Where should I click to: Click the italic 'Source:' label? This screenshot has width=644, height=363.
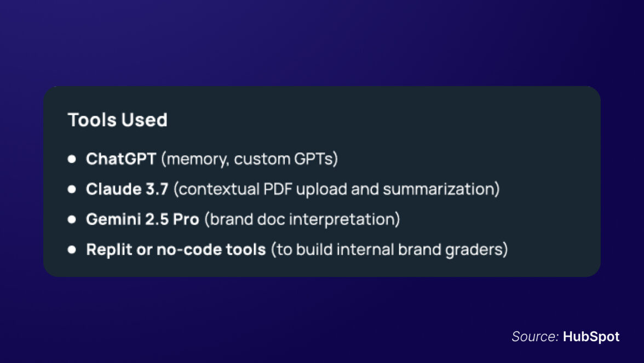pyautogui.click(x=534, y=337)
